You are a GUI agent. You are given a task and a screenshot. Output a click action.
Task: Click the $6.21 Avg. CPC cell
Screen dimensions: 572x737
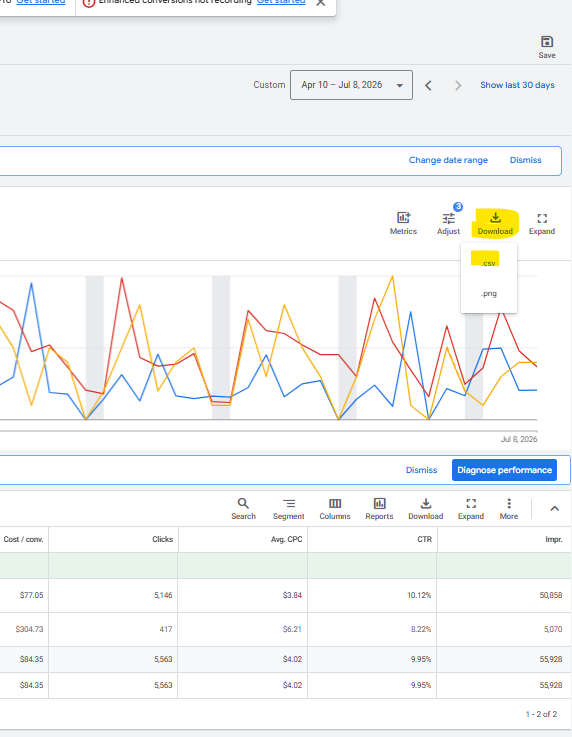coord(292,629)
